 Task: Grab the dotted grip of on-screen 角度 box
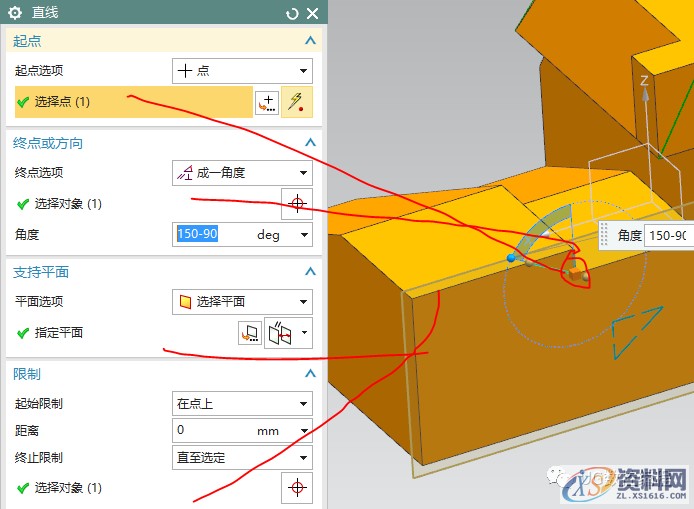coord(604,235)
